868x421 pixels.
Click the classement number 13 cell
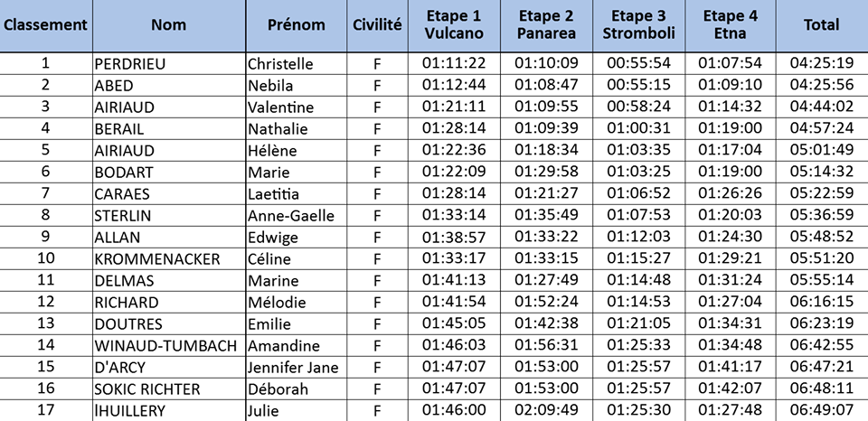point(45,324)
